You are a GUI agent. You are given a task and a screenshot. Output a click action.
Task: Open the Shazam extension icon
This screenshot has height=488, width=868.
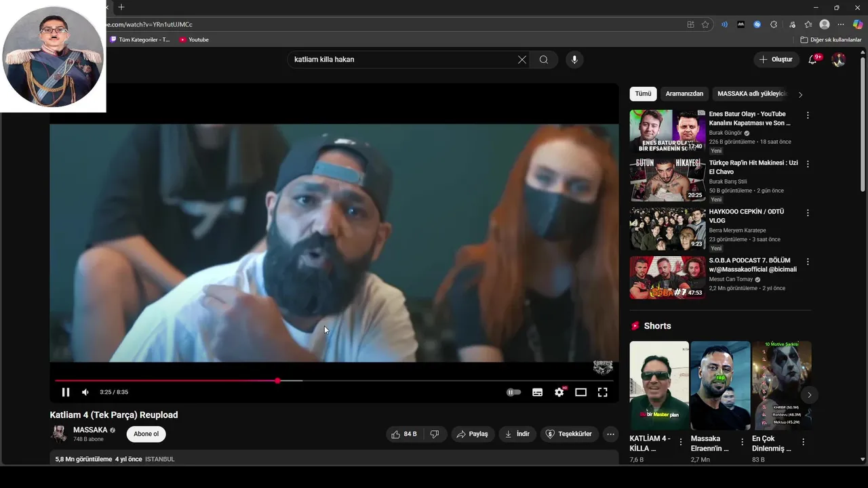click(x=757, y=24)
